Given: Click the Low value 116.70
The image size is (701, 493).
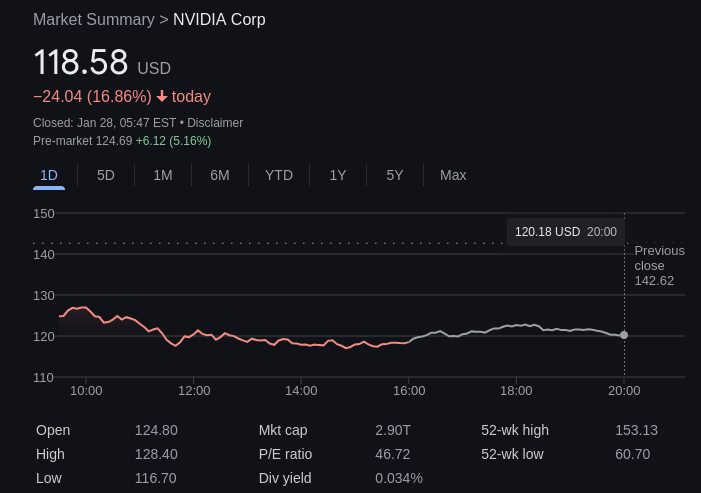Looking at the screenshot, I should (156, 478).
